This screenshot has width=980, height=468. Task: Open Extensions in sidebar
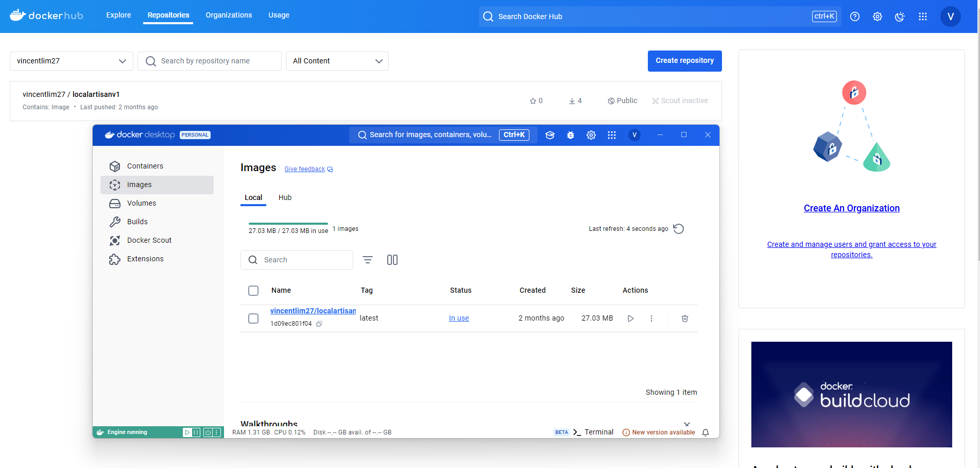(157, 259)
